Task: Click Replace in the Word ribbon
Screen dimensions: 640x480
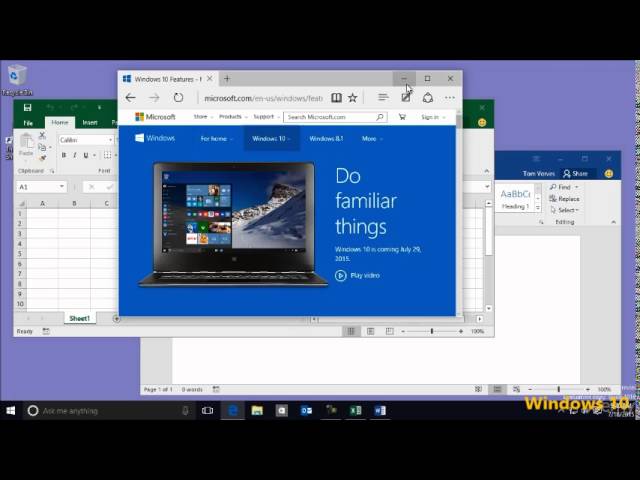Action: coord(565,199)
